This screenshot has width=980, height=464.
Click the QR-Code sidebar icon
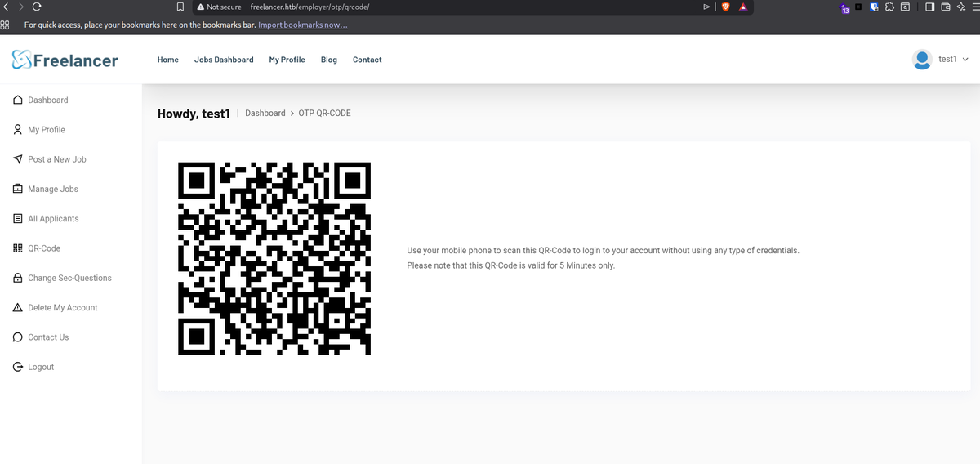coord(18,248)
